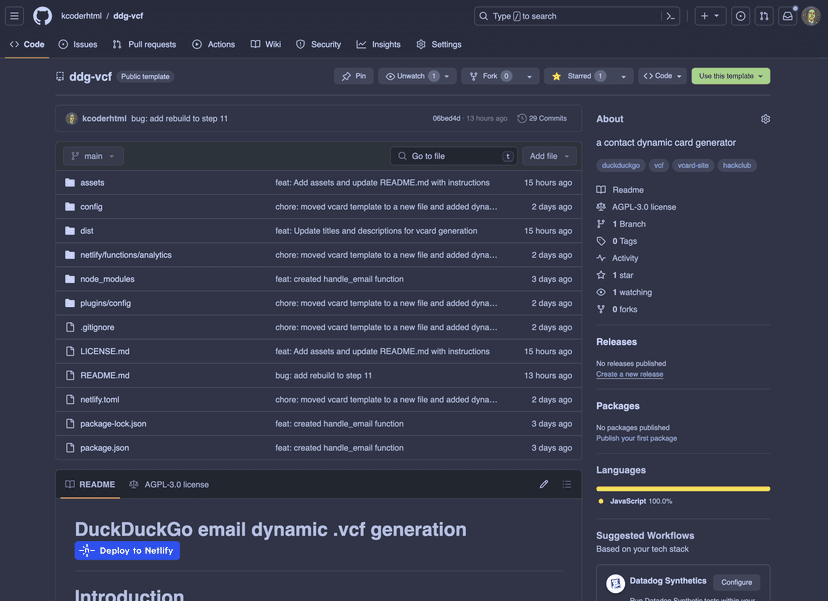Edit the README with pencil icon

(544, 484)
